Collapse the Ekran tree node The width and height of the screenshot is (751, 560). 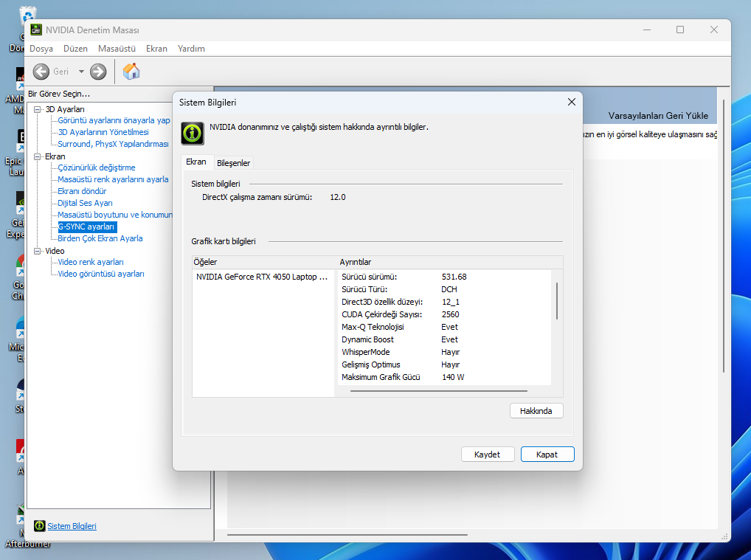[x=38, y=156]
